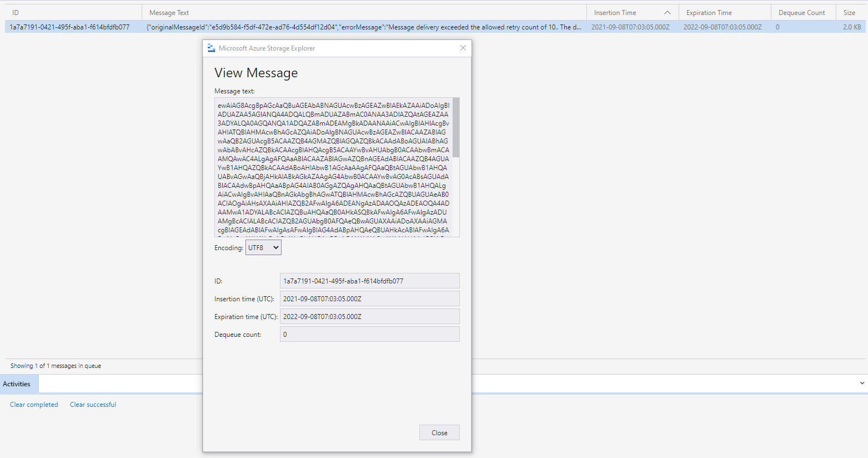Screen dimensions: 868x458
Task: Click inside the message text area
Action: tap(333, 167)
